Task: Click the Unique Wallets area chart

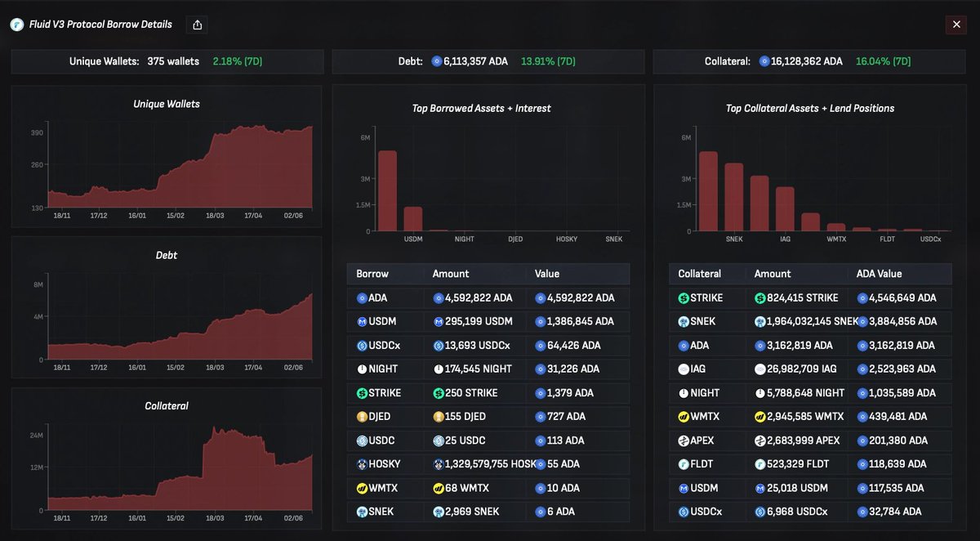Action: pyautogui.click(x=180, y=165)
